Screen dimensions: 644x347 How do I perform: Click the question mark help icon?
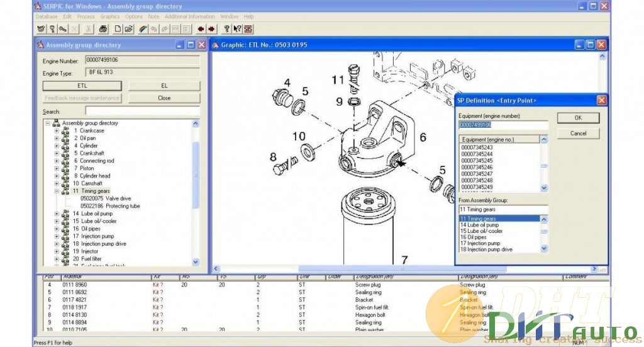226,29
